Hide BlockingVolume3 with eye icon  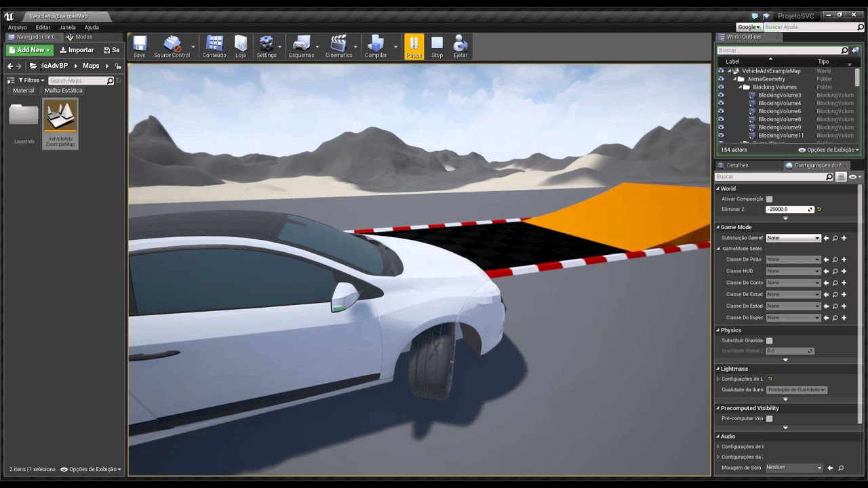coord(721,95)
